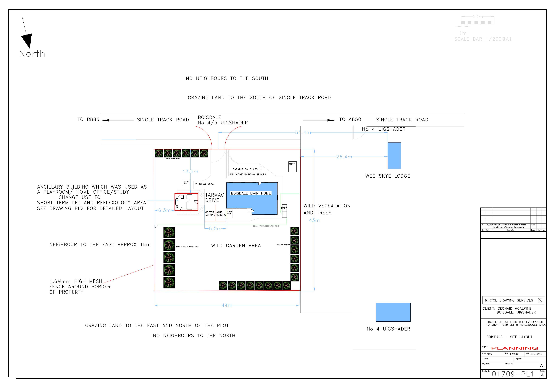Click the 'JULY-2025' date value
This screenshot has height=392, width=555.
point(536,354)
